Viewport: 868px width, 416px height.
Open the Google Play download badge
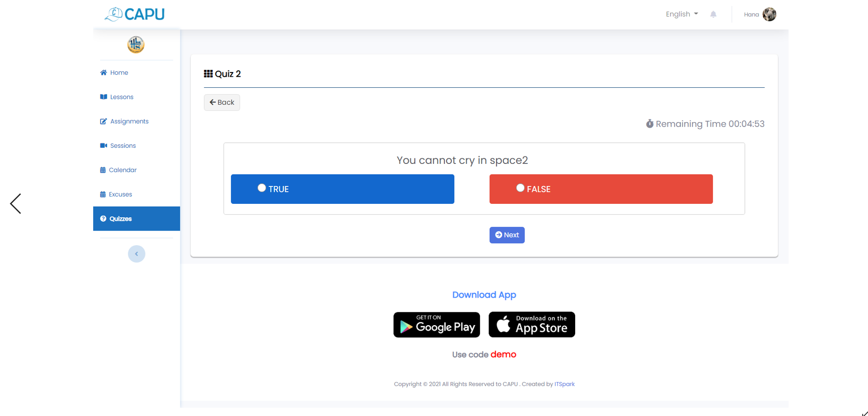437,325
